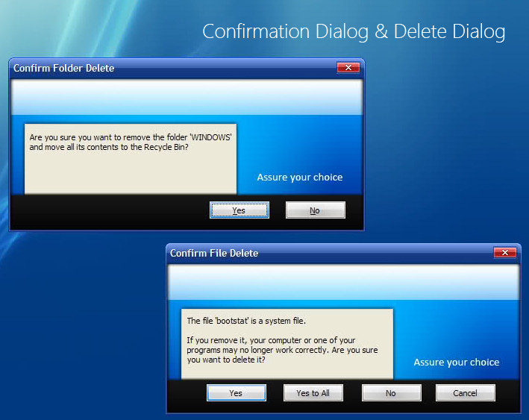Click Yes in Confirm File Delete dialog
Viewport: 529px width, 420px height.
point(237,392)
